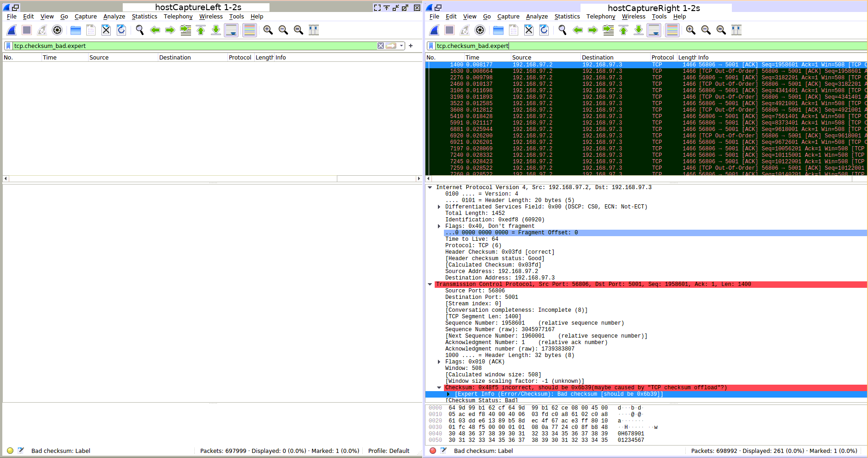868x458 pixels.
Task: Open the Telephony menu in hostCaptureRight
Action: pos(600,17)
